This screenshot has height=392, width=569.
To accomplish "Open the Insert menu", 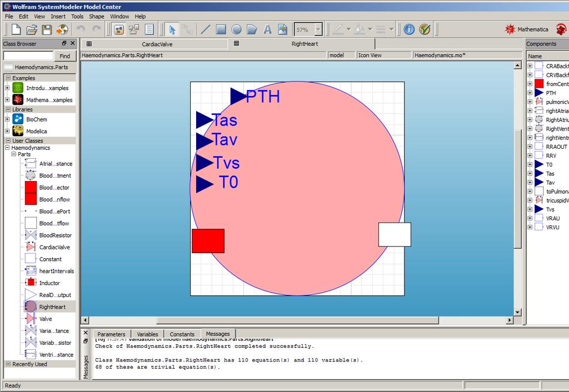I will (58, 16).
